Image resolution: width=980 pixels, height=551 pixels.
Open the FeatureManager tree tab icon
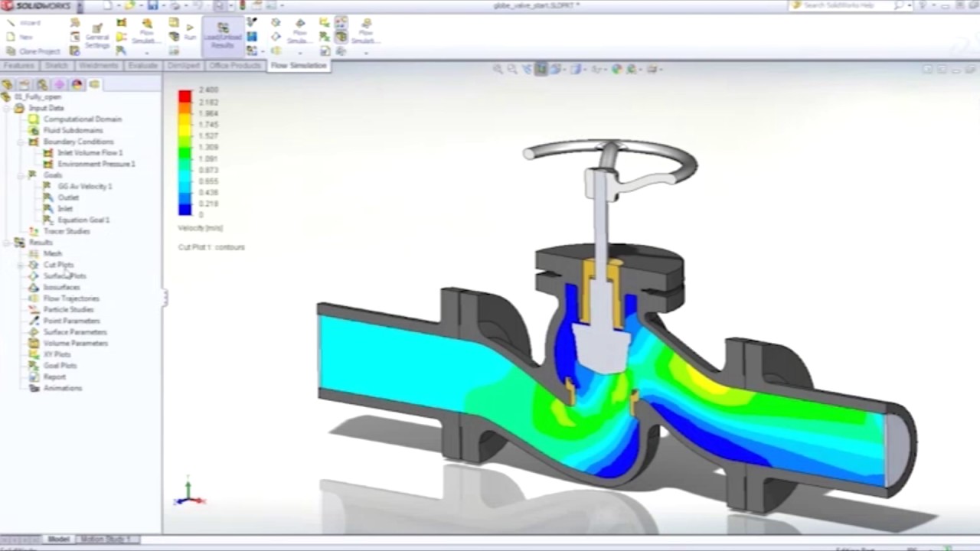pos(7,84)
